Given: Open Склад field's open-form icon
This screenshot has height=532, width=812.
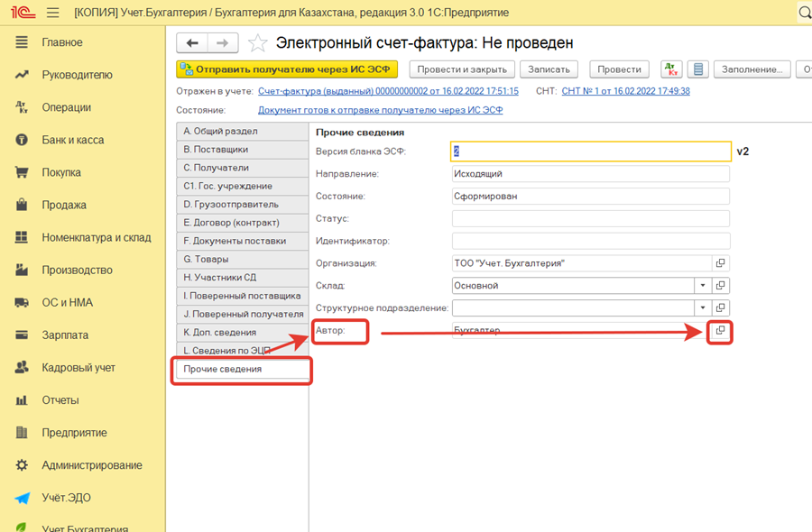Looking at the screenshot, I should 720,285.
